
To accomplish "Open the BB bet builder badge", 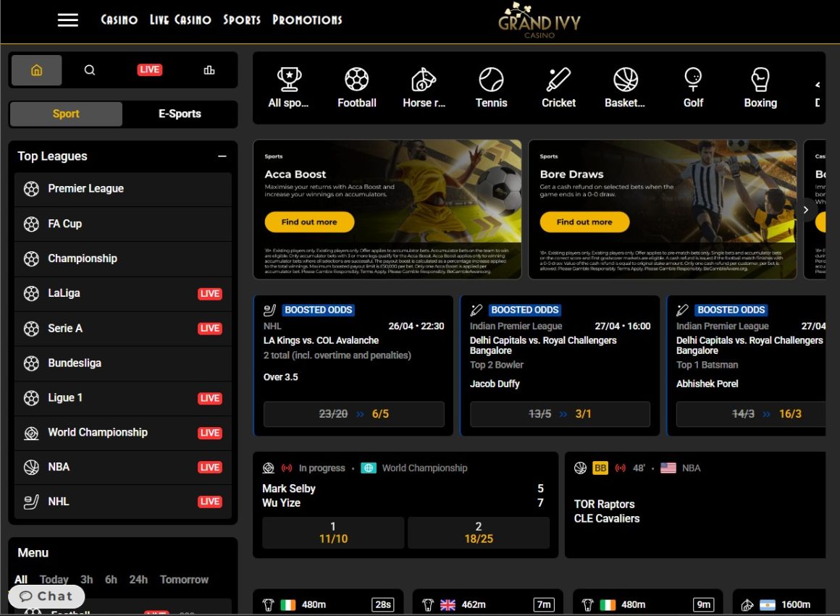I will pyautogui.click(x=600, y=468).
